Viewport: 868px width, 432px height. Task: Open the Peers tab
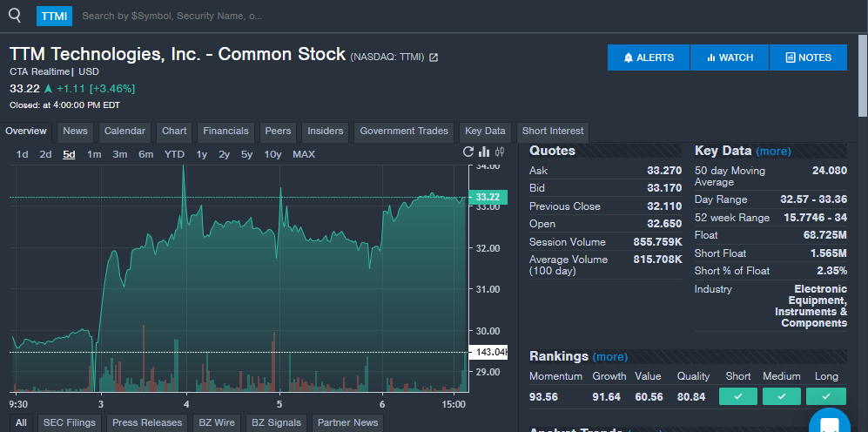278,132
